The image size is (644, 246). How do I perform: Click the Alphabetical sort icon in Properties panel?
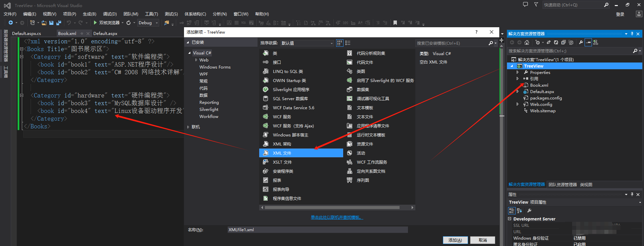click(519, 211)
